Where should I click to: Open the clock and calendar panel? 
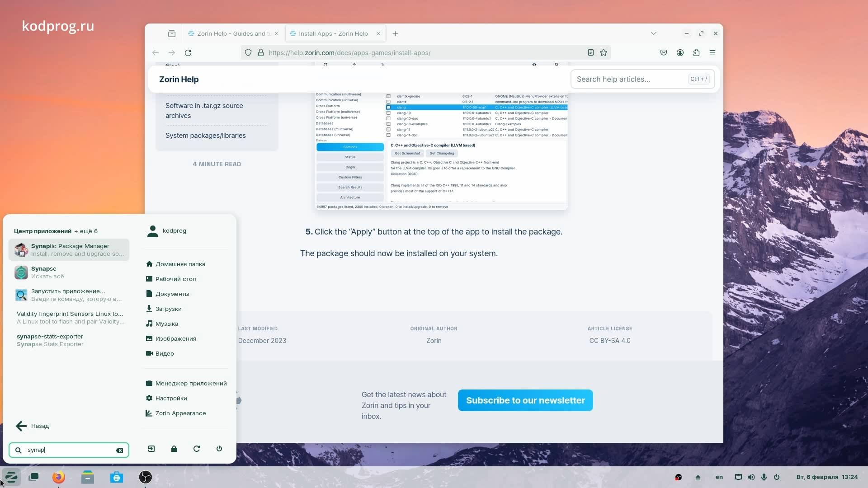[x=827, y=477]
